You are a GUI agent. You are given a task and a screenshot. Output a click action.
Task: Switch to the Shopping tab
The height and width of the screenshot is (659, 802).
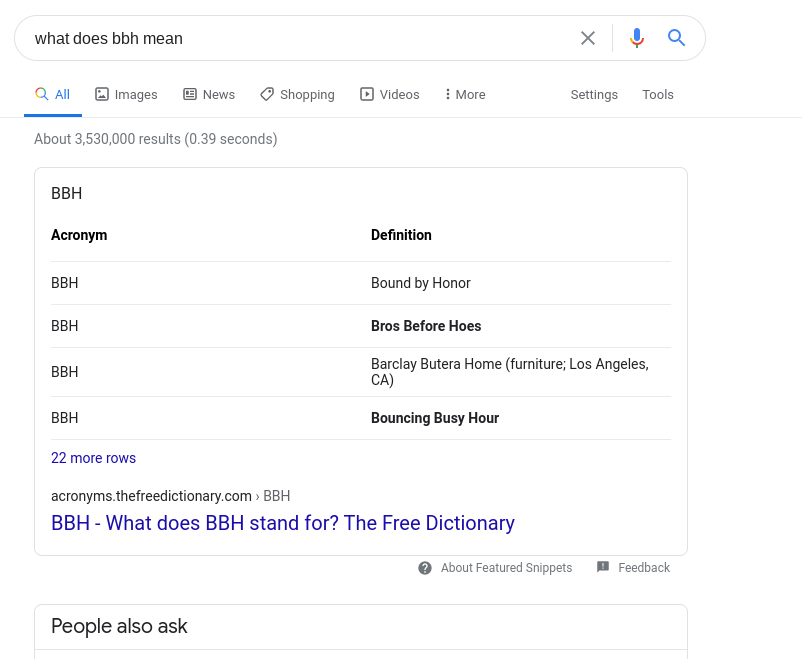click(x=297, y=95)
